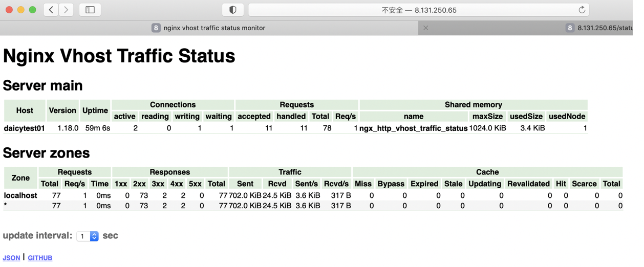Viewport: 644px width, 267px height.
Task: Select the update interval label
Action: tap(37, 236)
